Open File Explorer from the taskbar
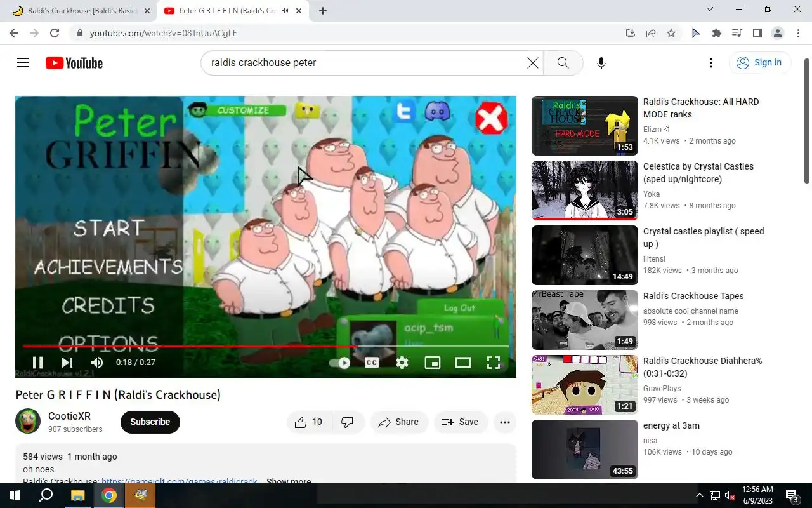Viewport: 812px width, 508px height. 77,495
